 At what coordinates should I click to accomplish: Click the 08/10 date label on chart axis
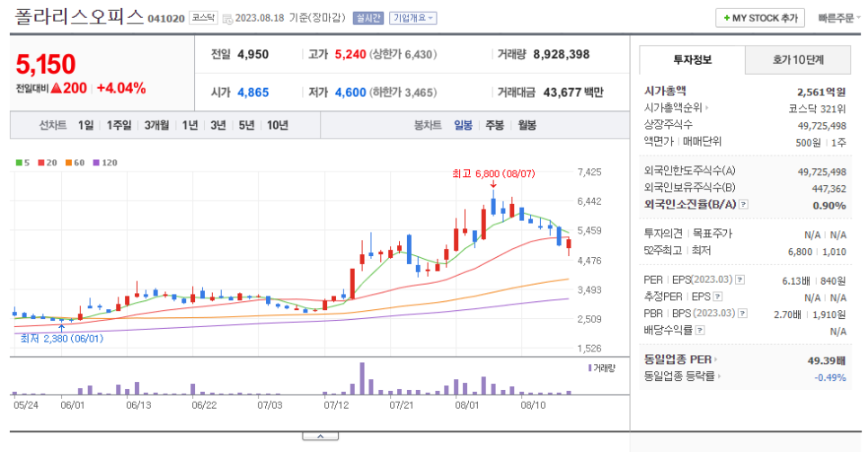tap(533, 405)
